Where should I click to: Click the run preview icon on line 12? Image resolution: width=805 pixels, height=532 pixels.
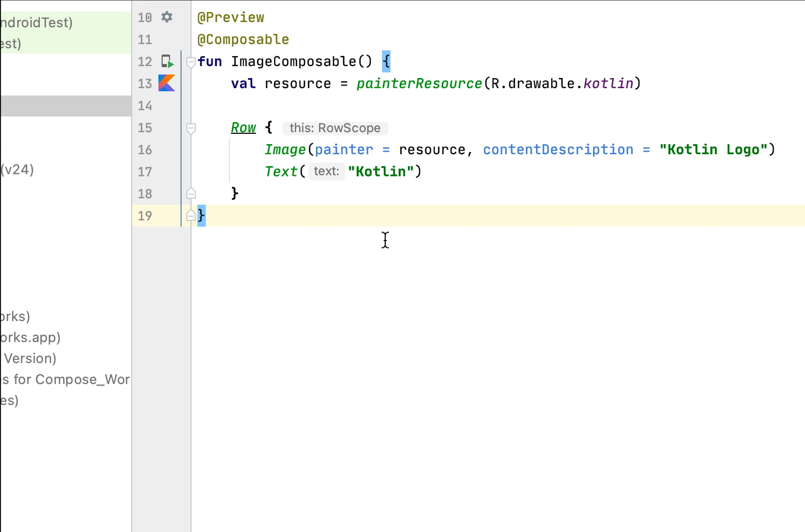tap(167, 61)
